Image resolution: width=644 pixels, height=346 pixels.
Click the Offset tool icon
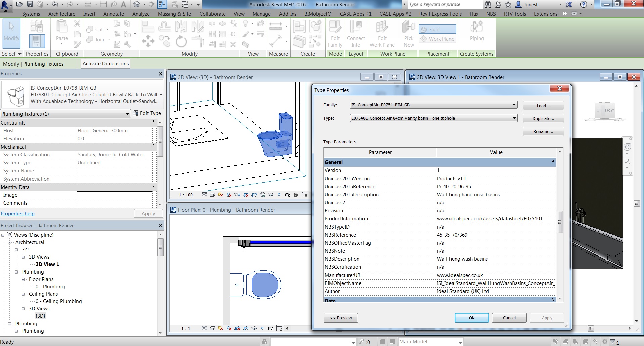(164, 26)
